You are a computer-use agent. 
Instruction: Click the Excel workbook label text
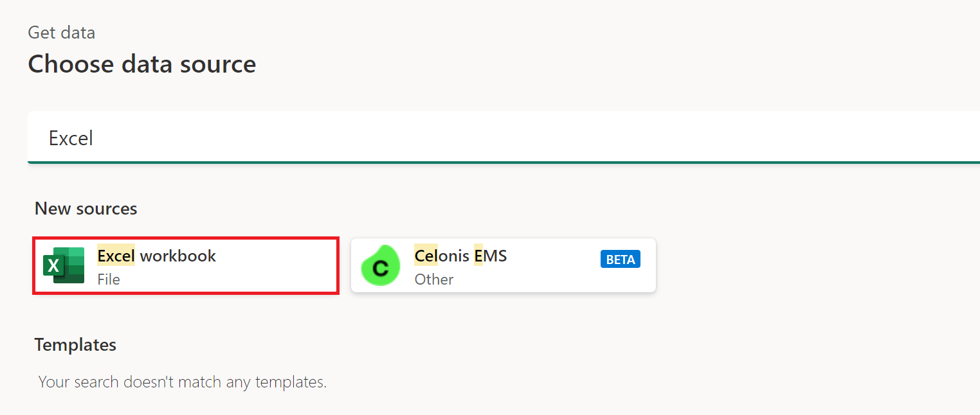[x=156, y=256]
